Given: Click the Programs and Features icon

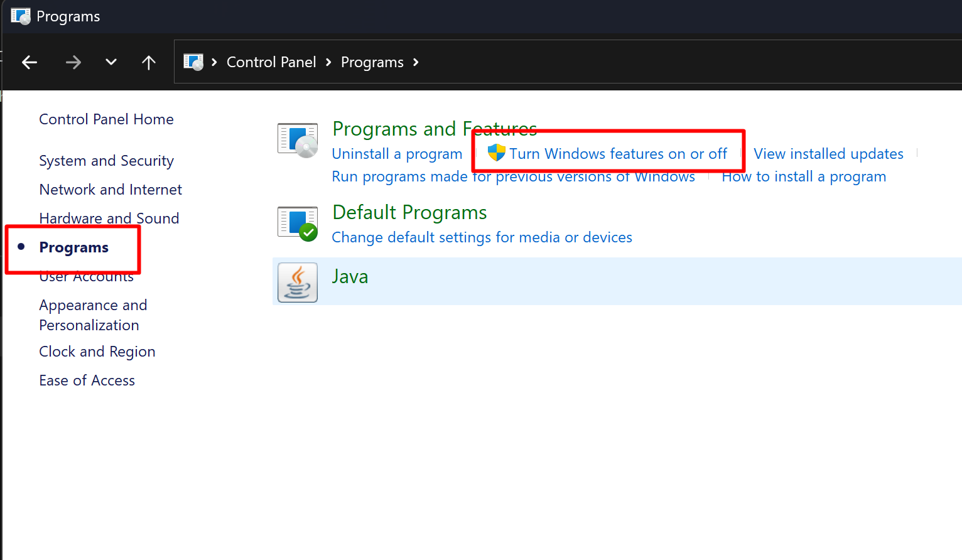Looking at the screenshot, I should coord(298,140).
